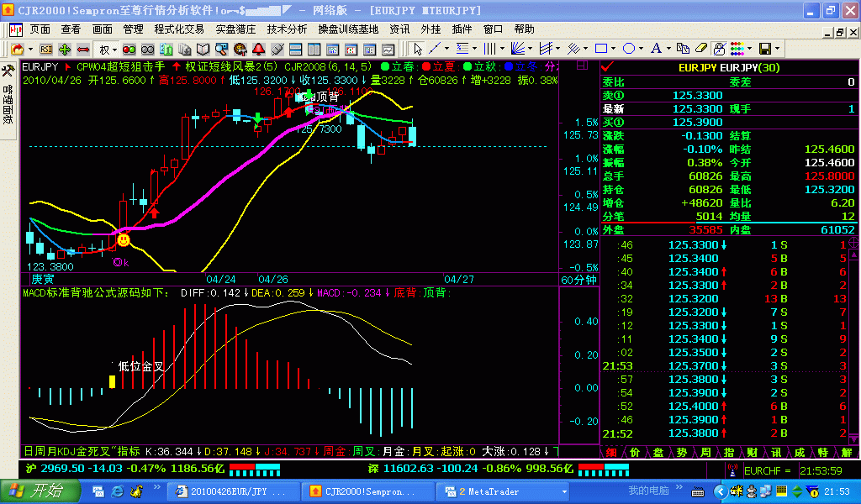Click the 我的电脑 taskbar toolbar

[x=648, y=491]
